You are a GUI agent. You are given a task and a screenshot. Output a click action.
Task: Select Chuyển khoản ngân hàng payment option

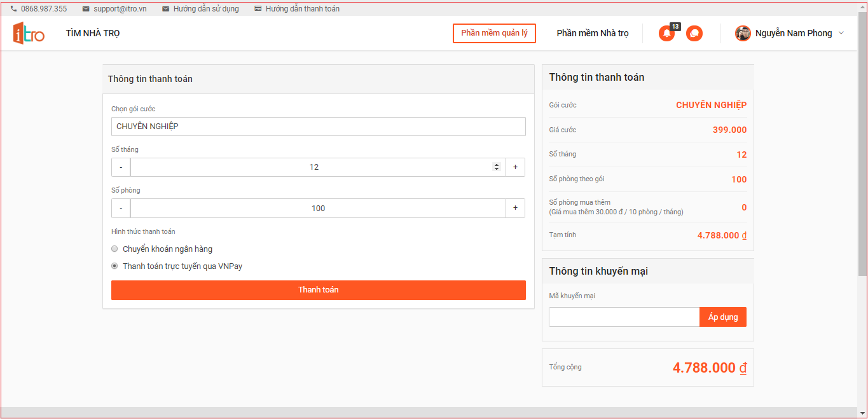114,249
